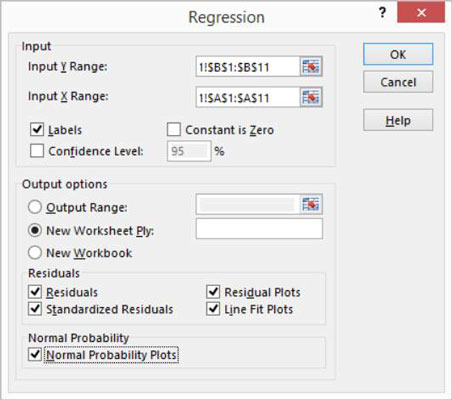452x400 pixels.
Task: Uncheck the Labels checkbox
Action: coord(37,130)
